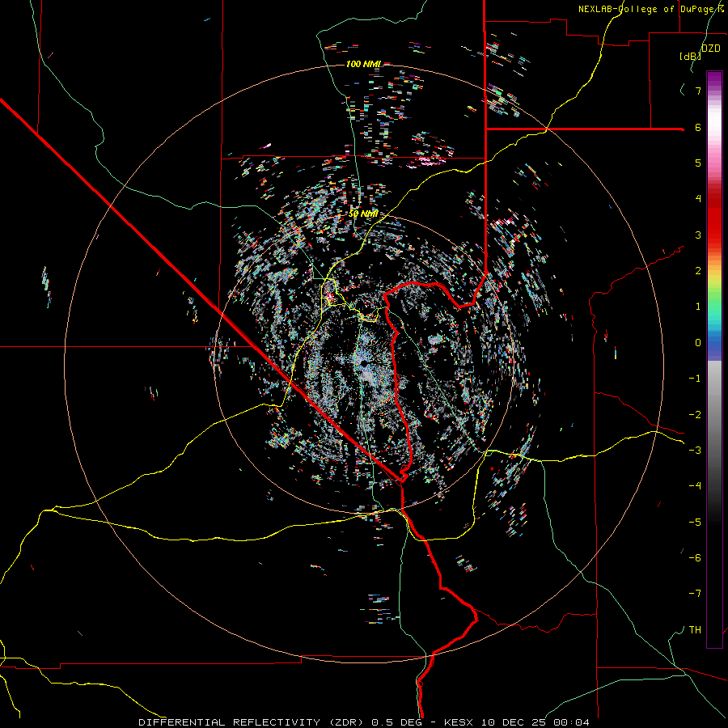Click the 'DZD' product label by the color scale
The height and width of the screenshot is (728, 728).
point(711,49)
